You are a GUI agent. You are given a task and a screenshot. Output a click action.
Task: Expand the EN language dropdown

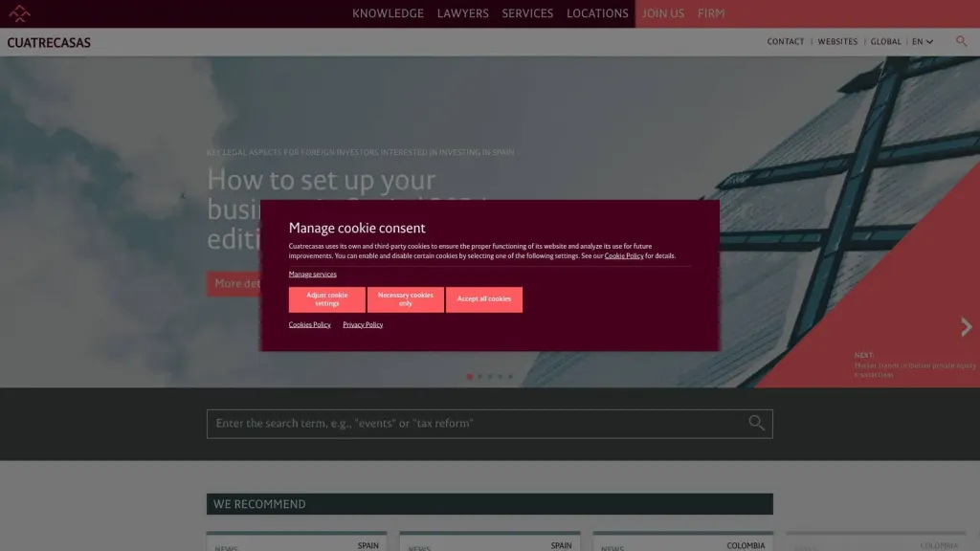click(923, 41)
